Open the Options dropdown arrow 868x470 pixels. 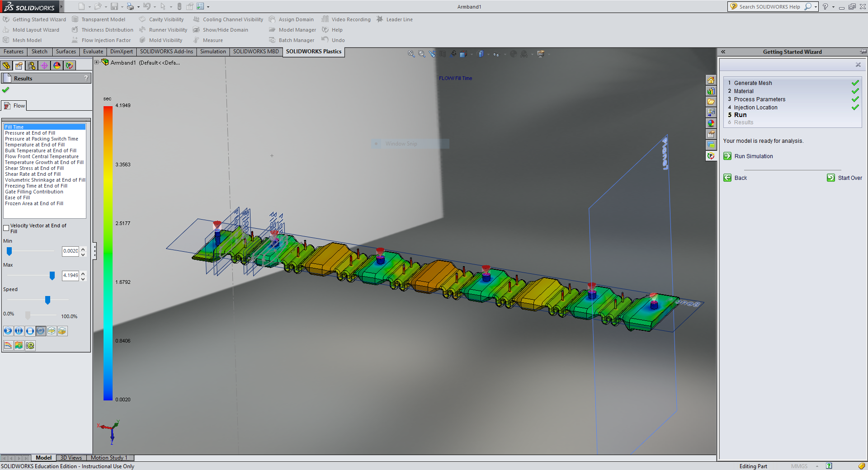(208, 7)
